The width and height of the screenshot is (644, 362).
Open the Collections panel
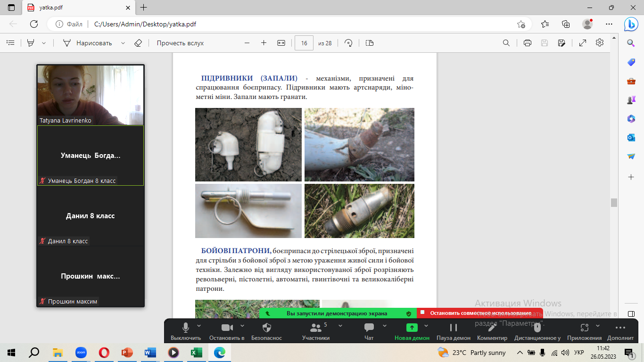point(566,24)
